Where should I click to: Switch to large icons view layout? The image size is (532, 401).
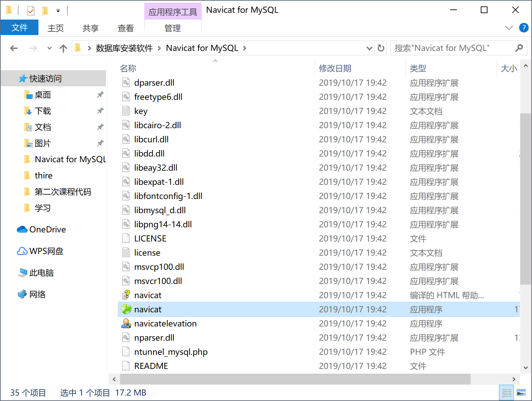point(521,393)
